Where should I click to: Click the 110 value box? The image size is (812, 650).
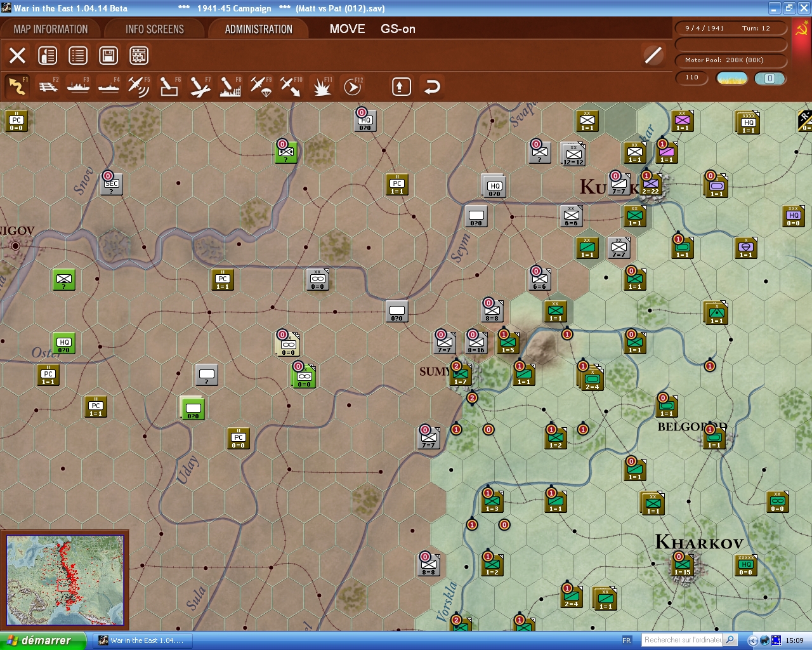pos(692,78)
